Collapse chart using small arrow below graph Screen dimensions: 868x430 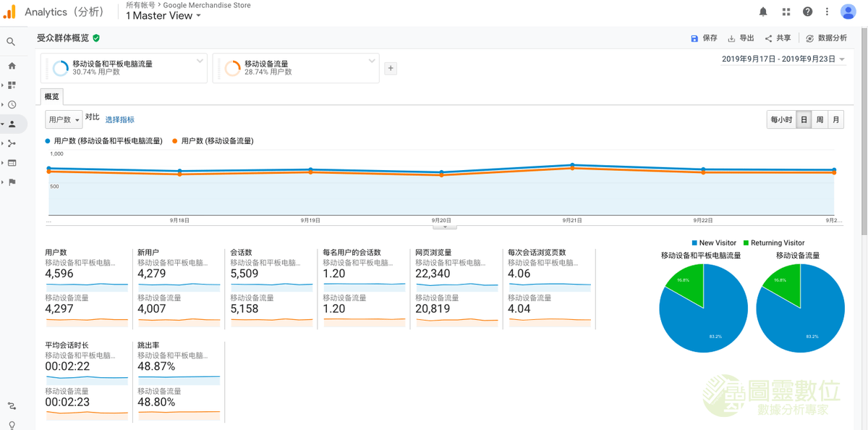point(445,227)
